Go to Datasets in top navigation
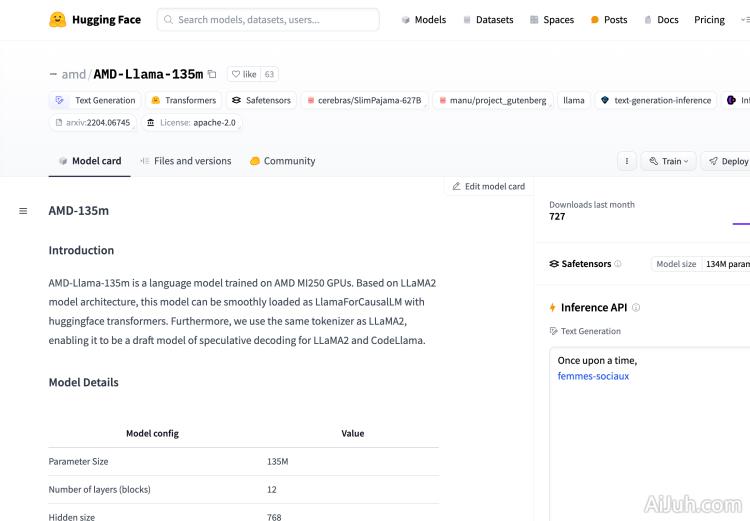750x521 pixels. point(487,20)
